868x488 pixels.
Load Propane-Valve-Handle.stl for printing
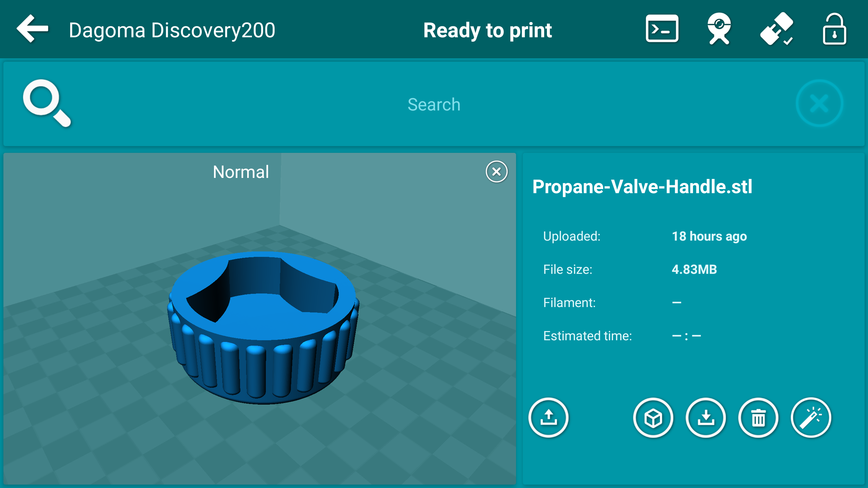(549, 418)
